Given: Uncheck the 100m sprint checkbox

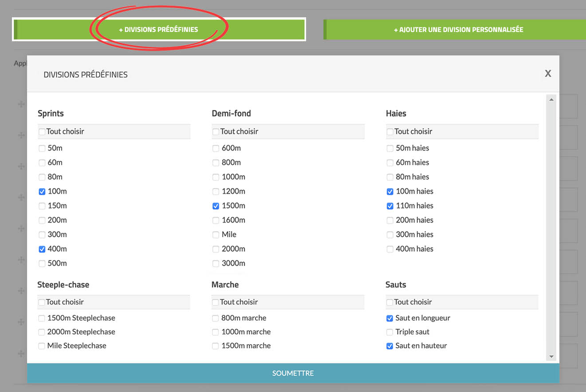Looking at the screenshot, I should pos(42,192).
